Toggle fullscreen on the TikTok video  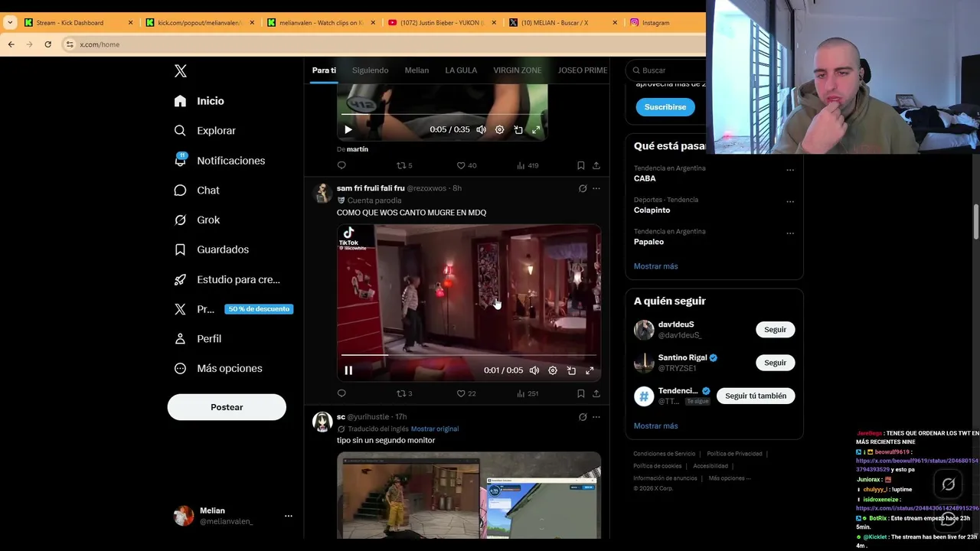pos(590,370)
